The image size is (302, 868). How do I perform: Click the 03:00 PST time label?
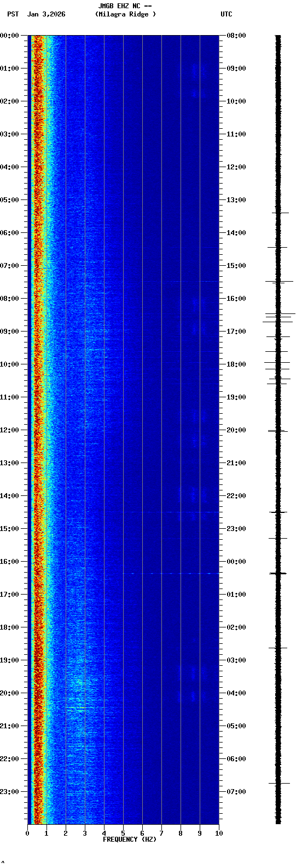(10, 134)
